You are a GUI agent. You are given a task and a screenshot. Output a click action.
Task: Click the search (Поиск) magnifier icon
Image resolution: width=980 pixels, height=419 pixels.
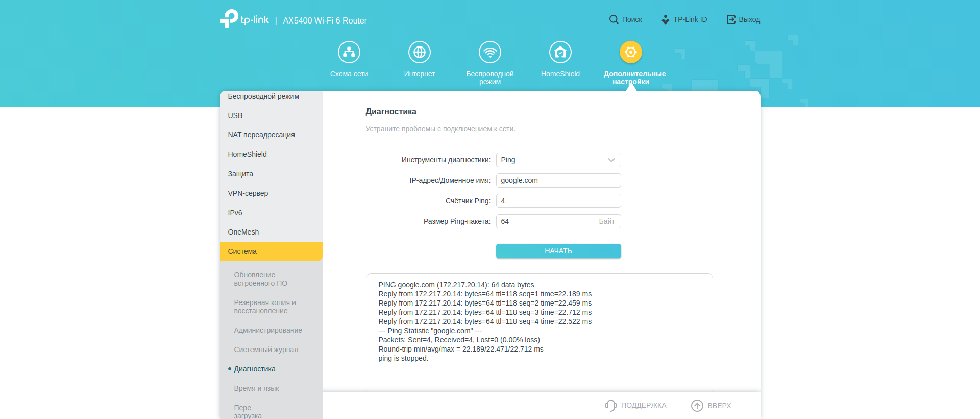(614, 19)
